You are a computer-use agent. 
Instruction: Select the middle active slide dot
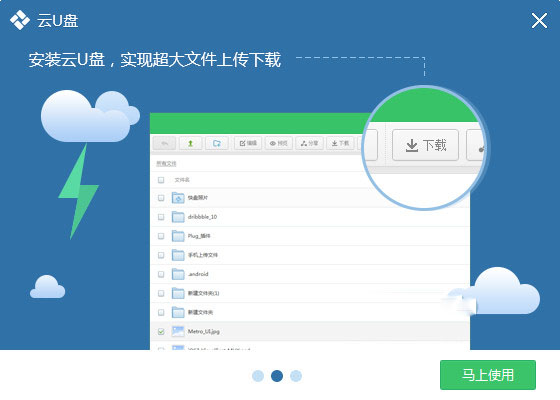(277, 376)
